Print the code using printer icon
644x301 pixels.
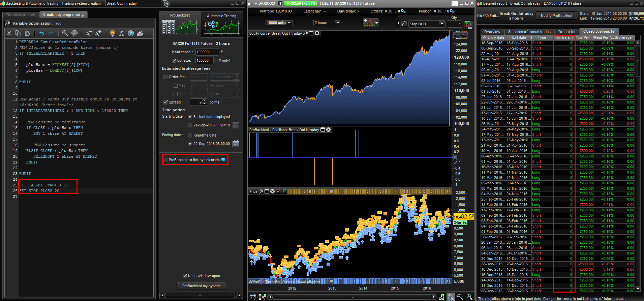click(x=140, y=33)
